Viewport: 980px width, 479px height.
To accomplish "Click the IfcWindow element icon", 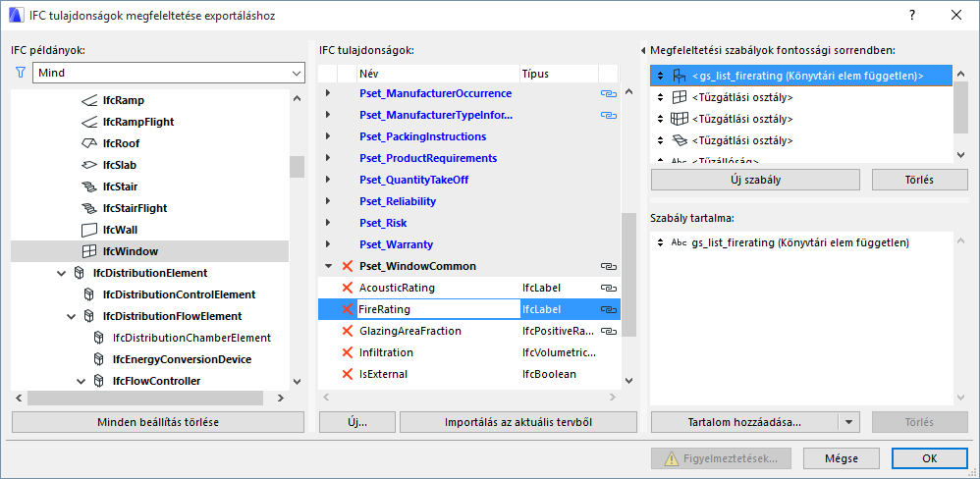I will tap(89, 251).
